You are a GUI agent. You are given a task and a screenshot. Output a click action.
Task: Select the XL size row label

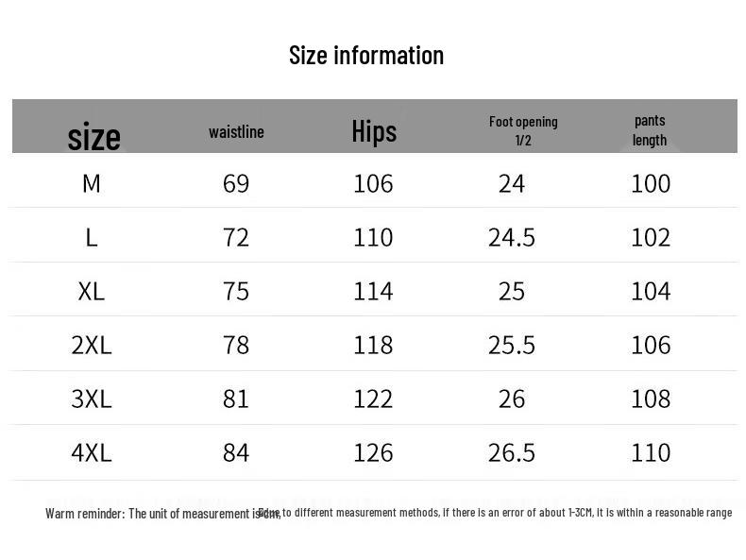pos(91,291)
